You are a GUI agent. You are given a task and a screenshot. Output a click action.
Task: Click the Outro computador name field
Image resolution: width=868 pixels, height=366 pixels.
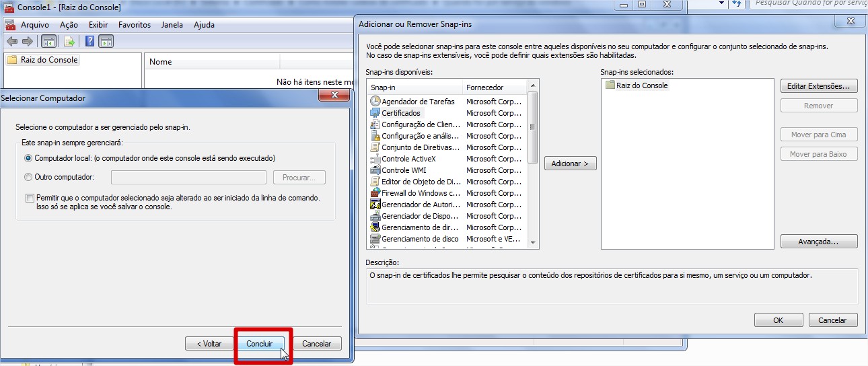tap(188, 178)
